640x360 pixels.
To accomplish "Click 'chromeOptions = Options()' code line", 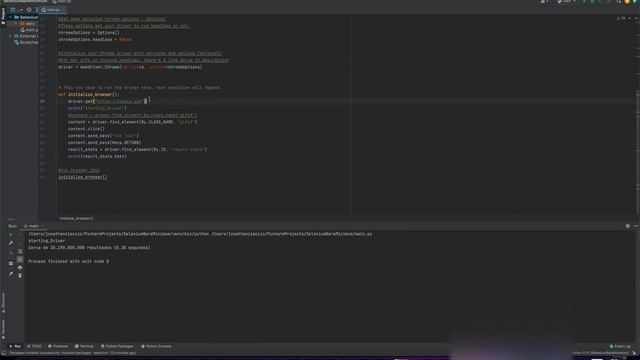I will coord(89,33).
